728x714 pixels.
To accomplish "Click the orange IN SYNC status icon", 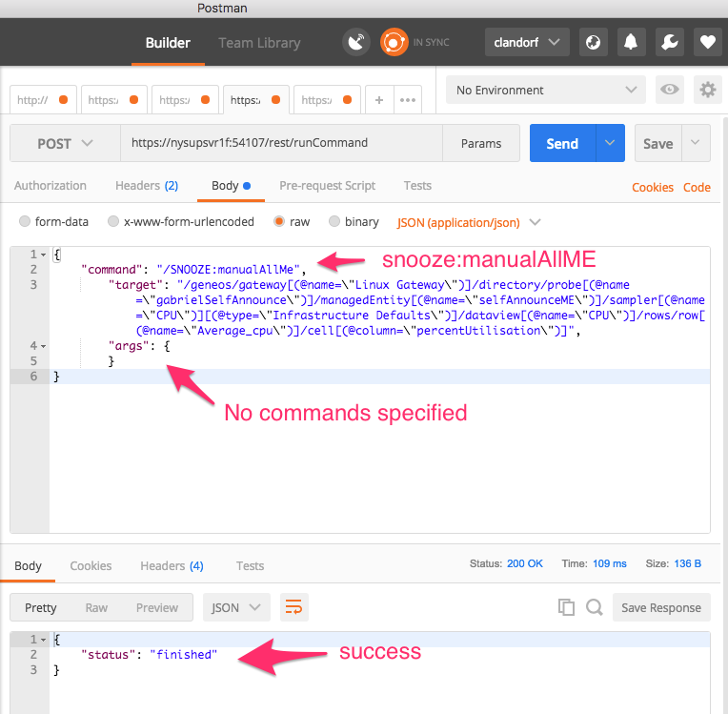I will tap(393, 42).
